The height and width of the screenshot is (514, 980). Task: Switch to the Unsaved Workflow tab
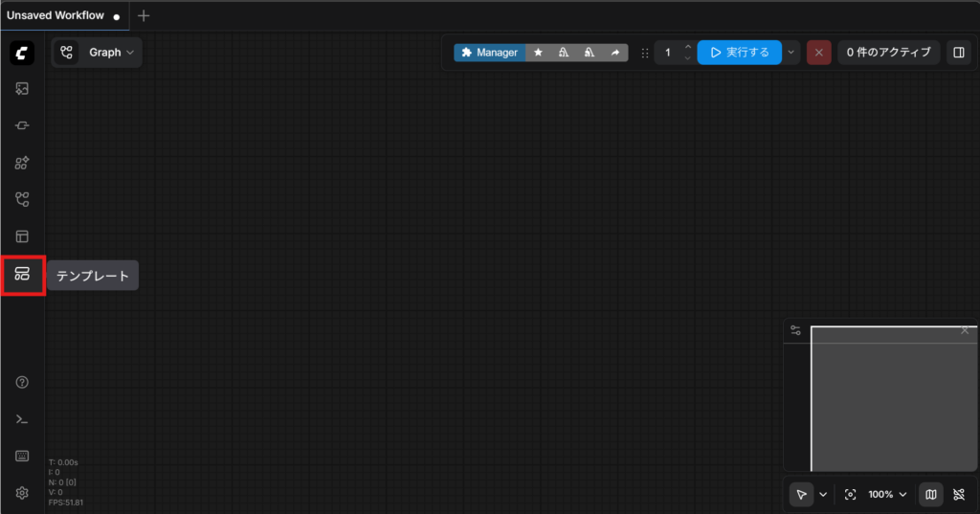click(56, 15)
